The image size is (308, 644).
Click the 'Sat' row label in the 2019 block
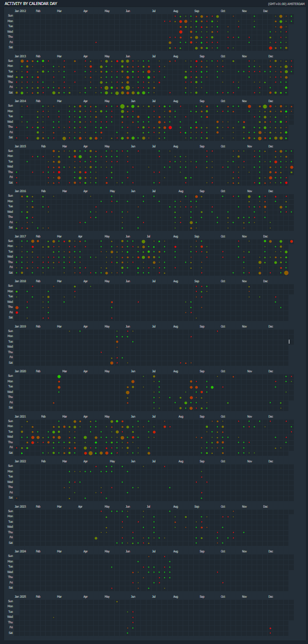(x=11, y=363)
